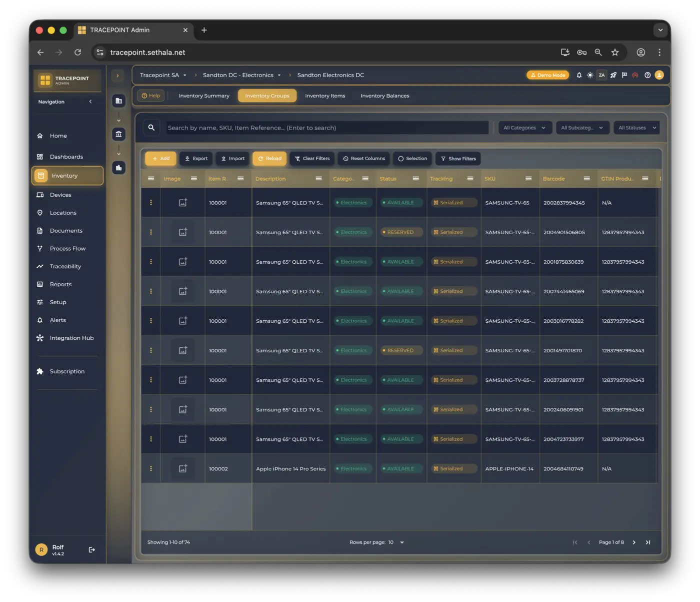The image size is (700, 602).
Task: Enable Selection mode in the toolbar
Action: [412, 159]
